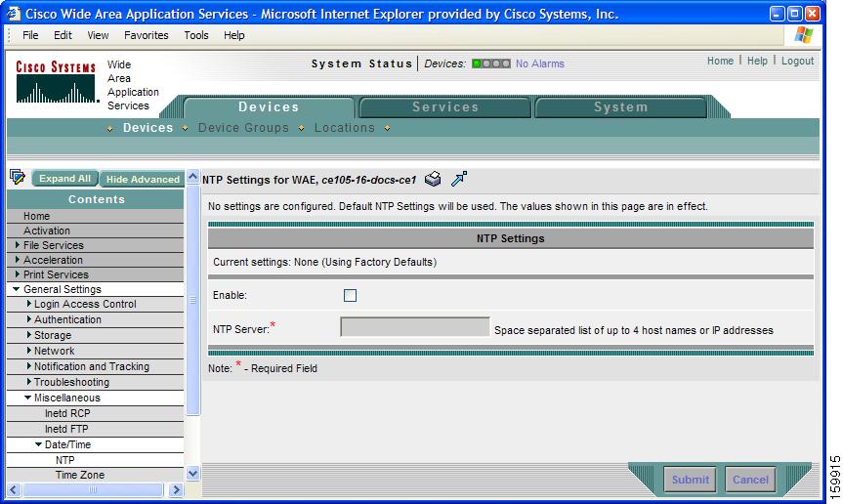843x504 pixels.
Task: Click the print settings printer icon
Action: pos(433,179)
